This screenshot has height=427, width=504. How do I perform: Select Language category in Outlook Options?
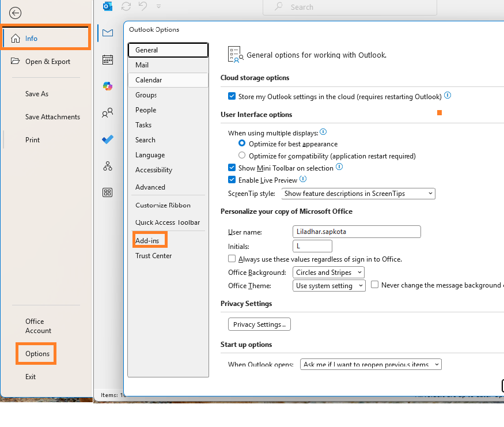pyautogui.click(x=168, y=155)
